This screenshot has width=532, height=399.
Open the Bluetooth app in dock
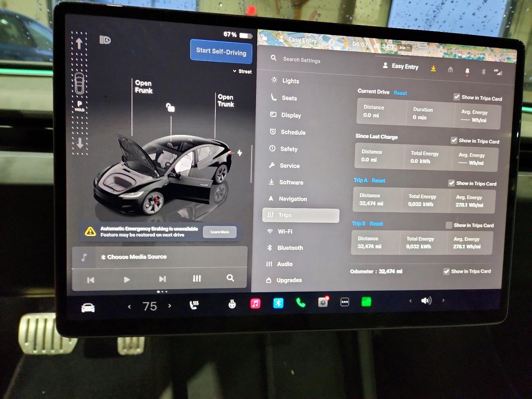(x=278, y=303)
